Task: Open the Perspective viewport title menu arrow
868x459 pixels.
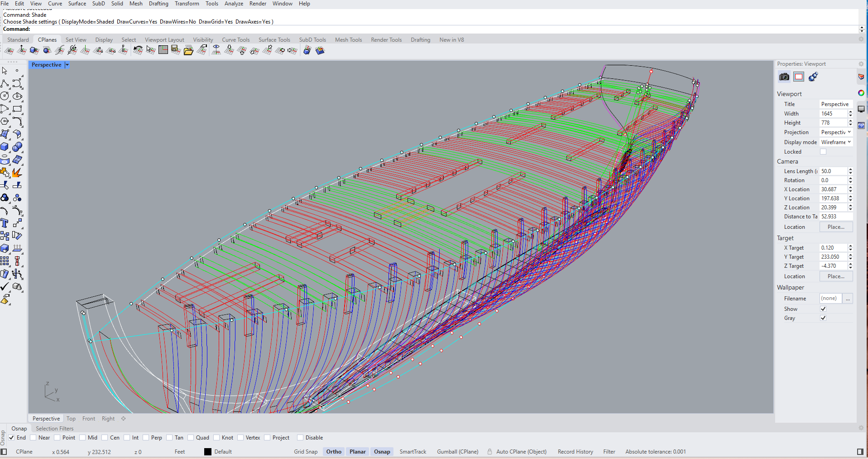Action: click(x=67, y=65)
